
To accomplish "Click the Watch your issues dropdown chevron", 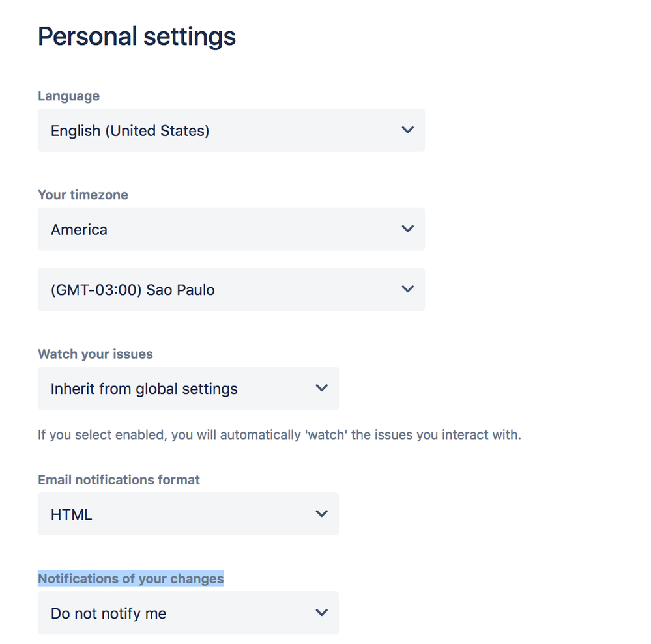I will [321, 388].
